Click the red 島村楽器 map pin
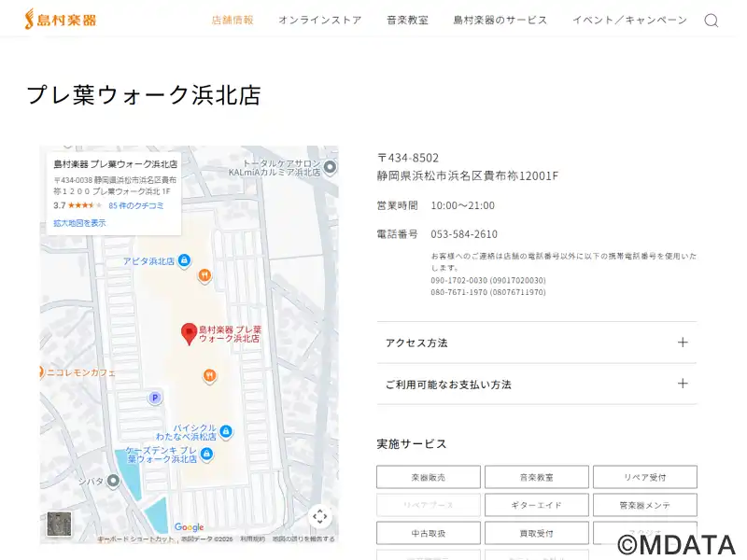 tap(190, 334)
